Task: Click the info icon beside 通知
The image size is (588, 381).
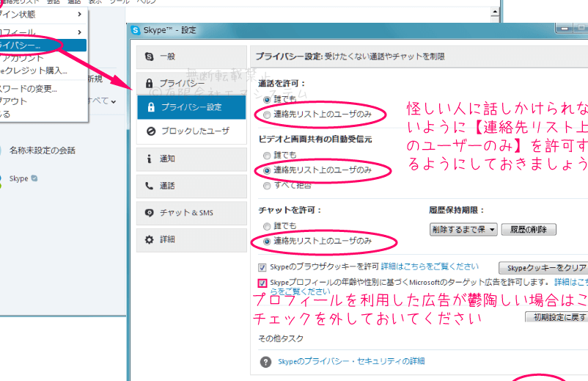Action: click(x=150, y=159)
